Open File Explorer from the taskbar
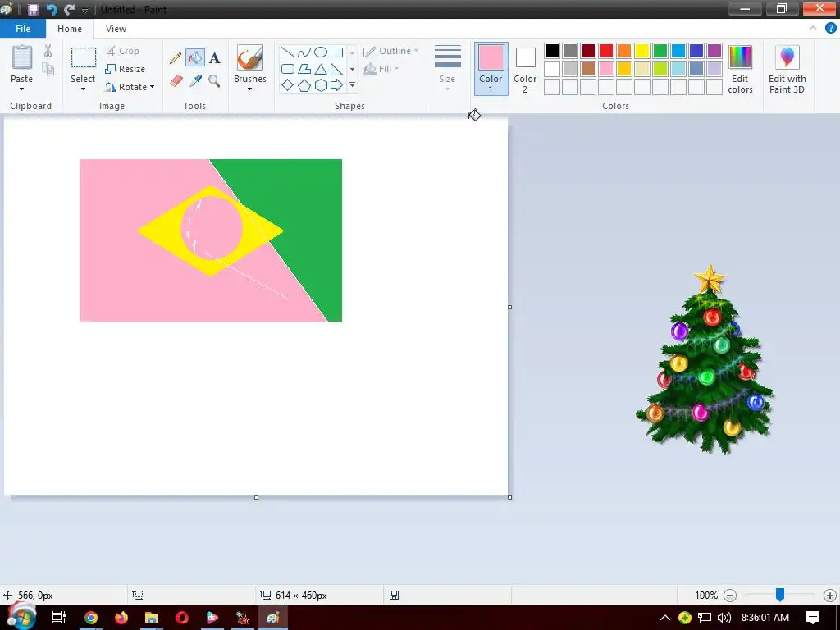840x630 pixels. [x=152, y=618]
